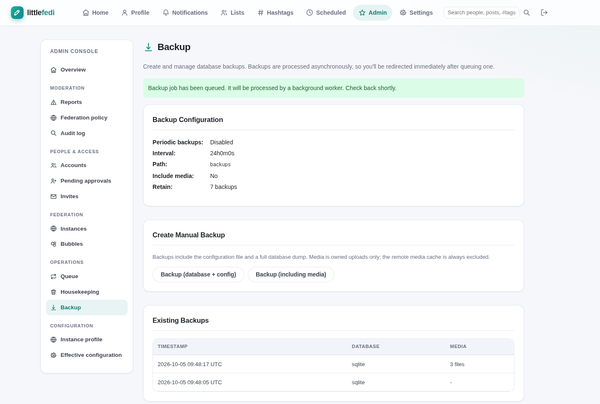600x404 pixels.
Task: Click the Backup download icon in sidebar
Action: 54,308
